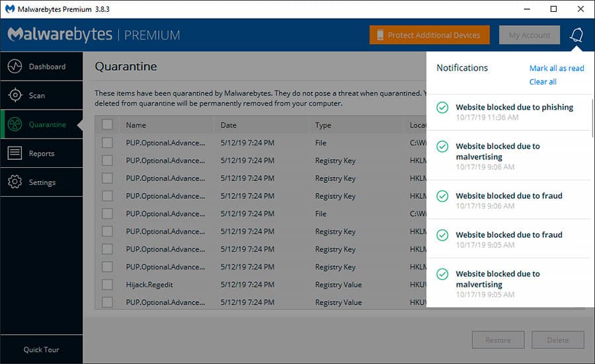Open the 9:05 AM 'Website blocked due to fraud' notification

click(508, 239)
